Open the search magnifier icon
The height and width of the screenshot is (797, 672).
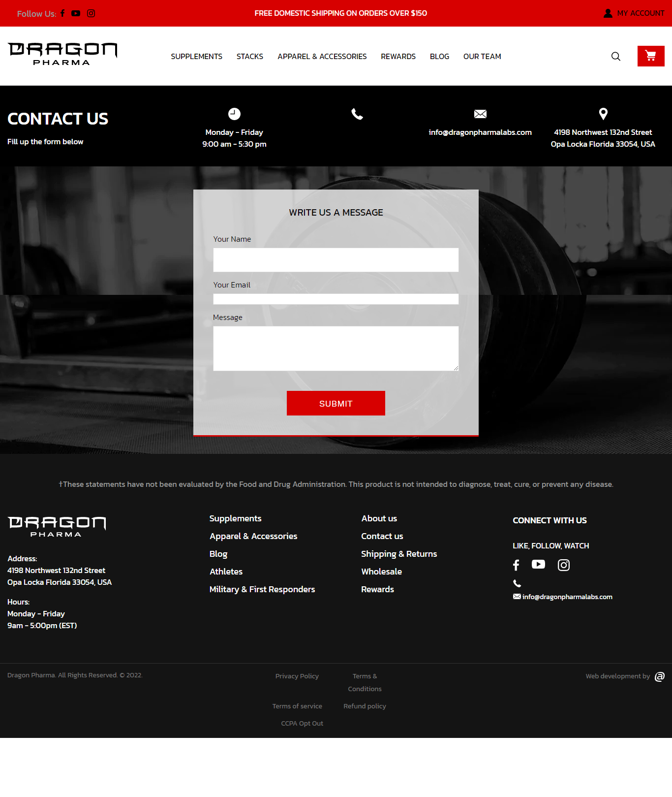click(615, 57)
